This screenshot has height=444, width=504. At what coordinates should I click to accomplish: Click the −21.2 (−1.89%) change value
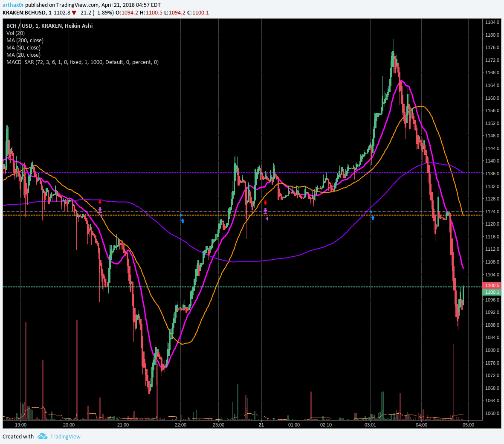click(x=96, y=12)
